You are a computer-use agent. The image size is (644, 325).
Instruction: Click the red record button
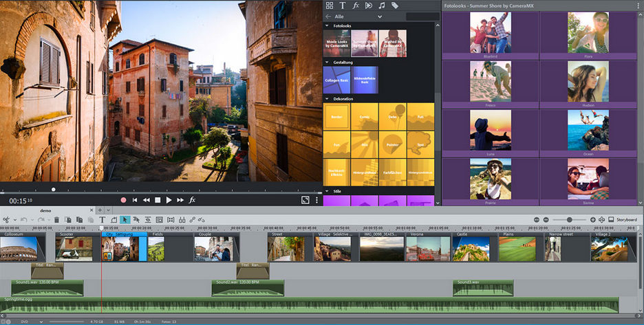coord(123,200)
